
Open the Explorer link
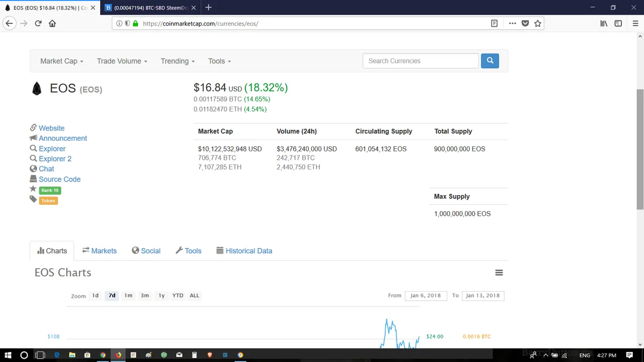click(52, 149)
